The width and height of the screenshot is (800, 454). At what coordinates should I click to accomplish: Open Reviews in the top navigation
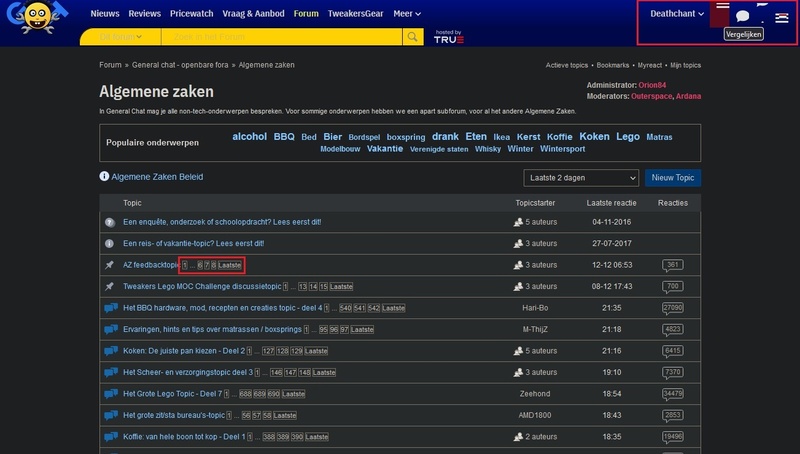point(144,14)
